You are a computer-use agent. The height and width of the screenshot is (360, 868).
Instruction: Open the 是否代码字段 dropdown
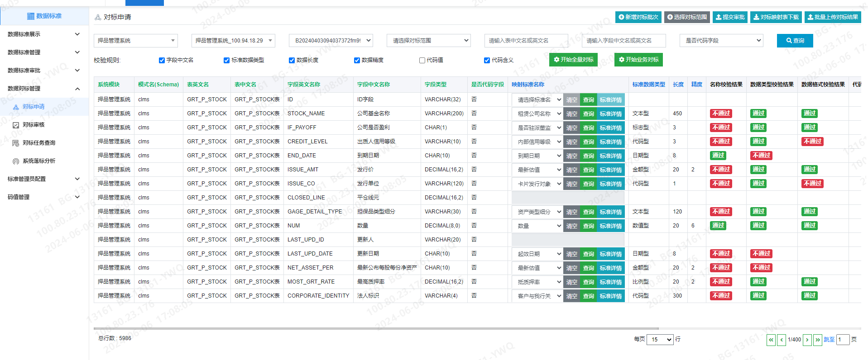tap(721, 41)
